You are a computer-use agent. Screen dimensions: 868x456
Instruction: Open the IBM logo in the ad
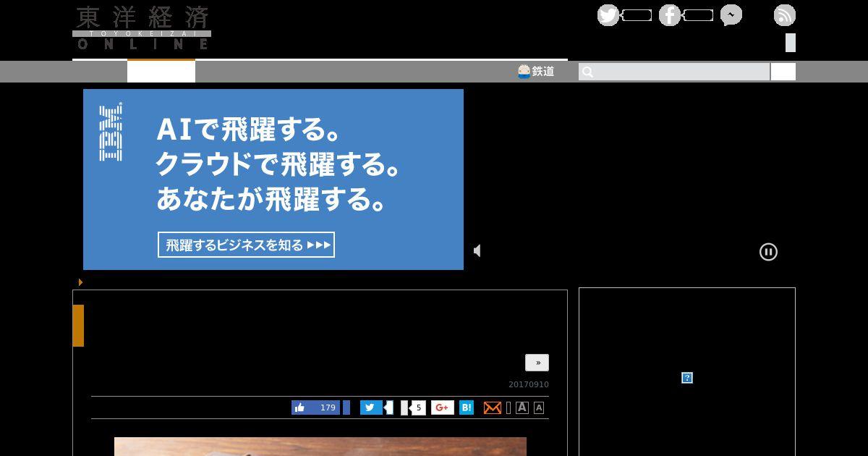[110, 132]
